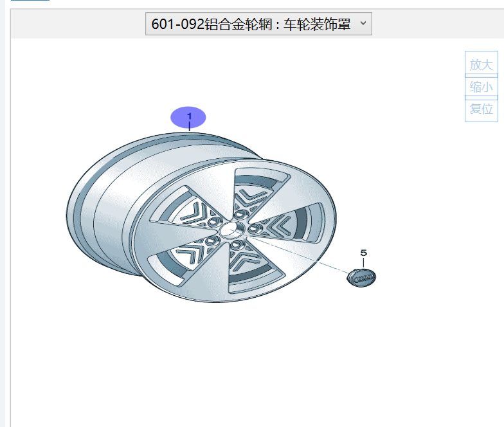
Task: Click the dropdown chevron arrow beside 车轮装饰罩
Action: 363,24
